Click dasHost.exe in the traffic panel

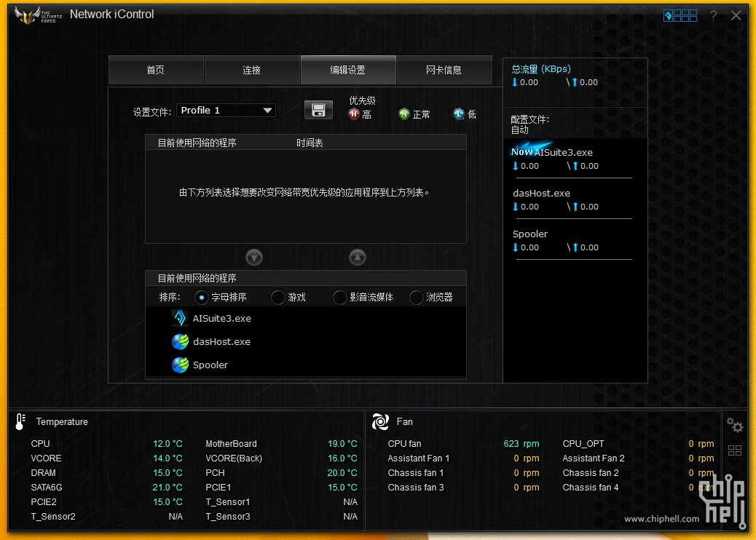541,193
